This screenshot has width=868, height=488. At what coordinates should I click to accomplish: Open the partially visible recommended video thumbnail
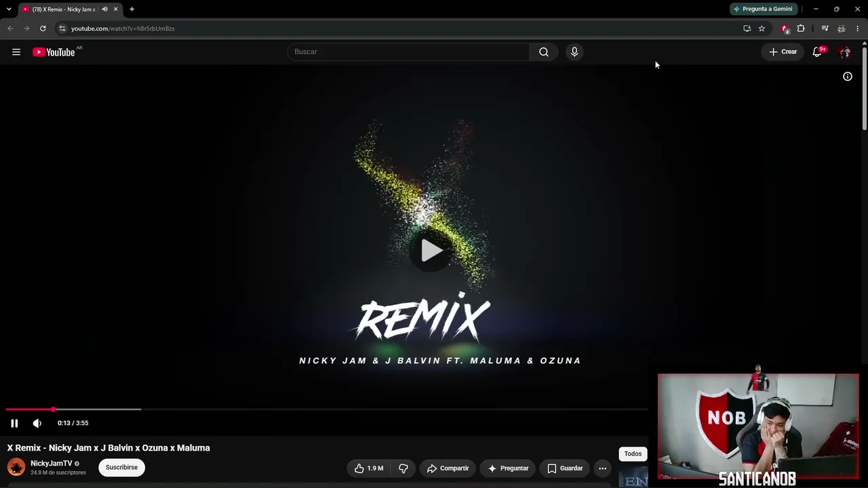(x=633, y=477)
